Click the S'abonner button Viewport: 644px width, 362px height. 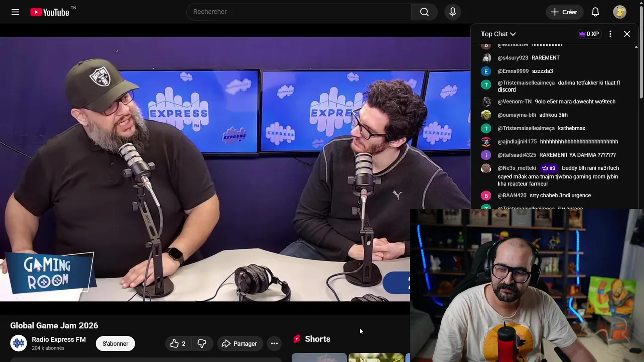tap(115, 344)
